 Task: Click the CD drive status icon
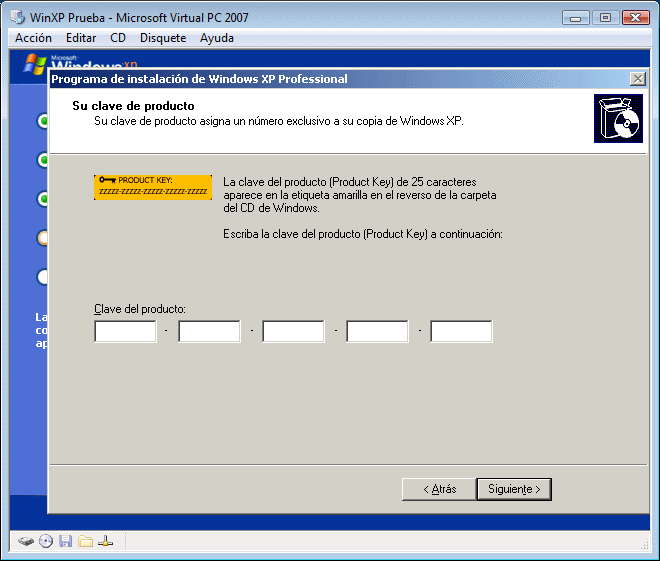[x=46, y=541]
